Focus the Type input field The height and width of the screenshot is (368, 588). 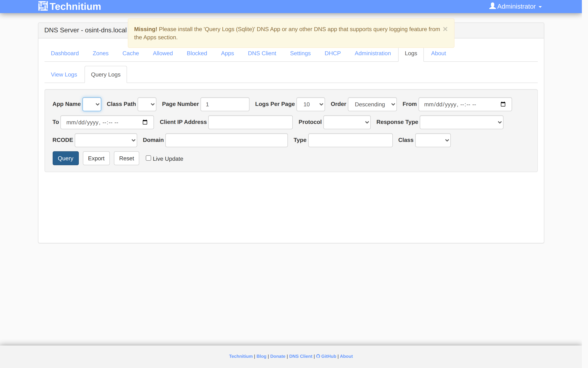click(350, 140)
